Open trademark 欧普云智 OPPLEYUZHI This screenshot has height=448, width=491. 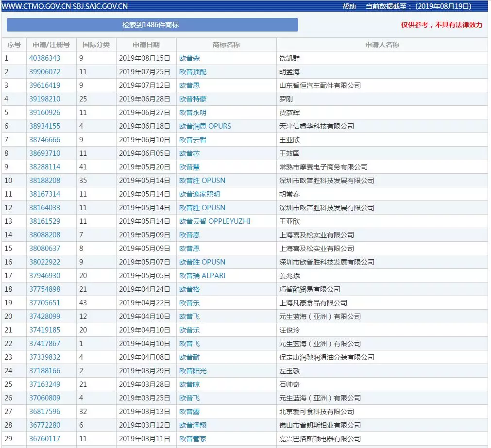click(x=215, y=221)
